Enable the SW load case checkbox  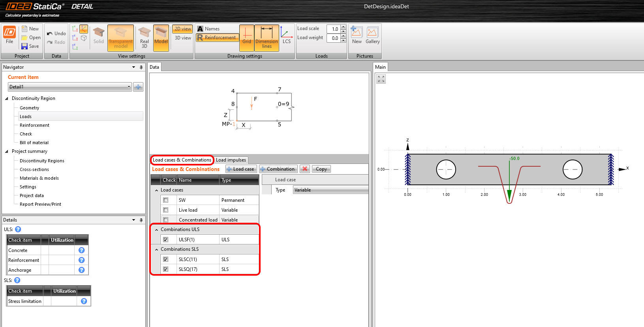coord(166,200)
